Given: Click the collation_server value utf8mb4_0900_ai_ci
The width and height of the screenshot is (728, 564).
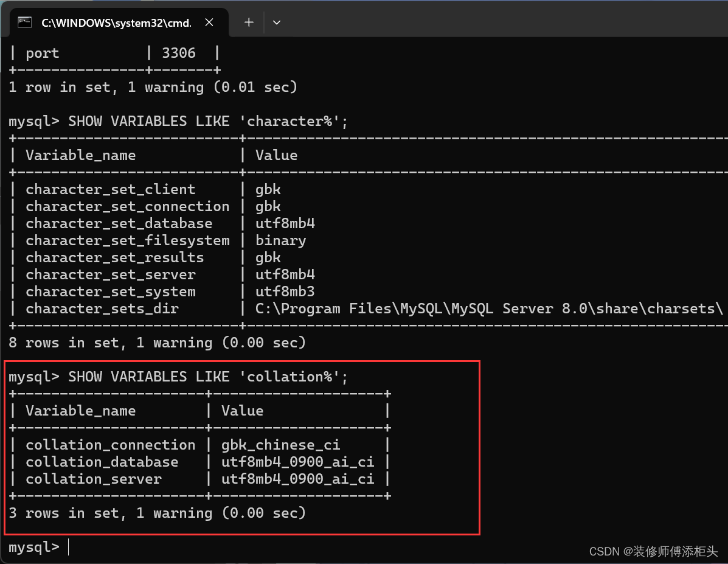Looking at the screenshot, I should click(x=299, y=479).
